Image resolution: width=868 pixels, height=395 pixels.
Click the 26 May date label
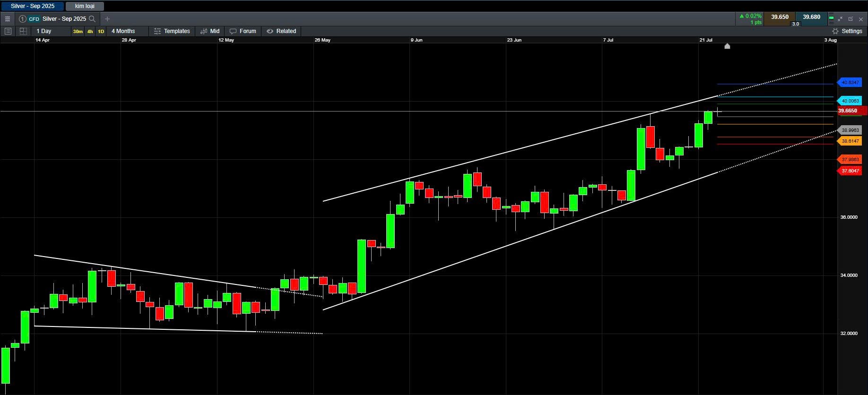click(322, 40)
